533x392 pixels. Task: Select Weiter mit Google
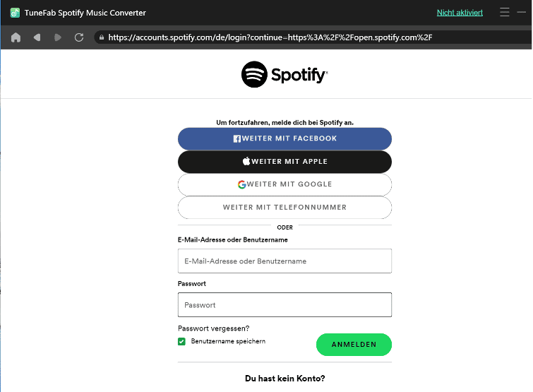pos(285,184)
